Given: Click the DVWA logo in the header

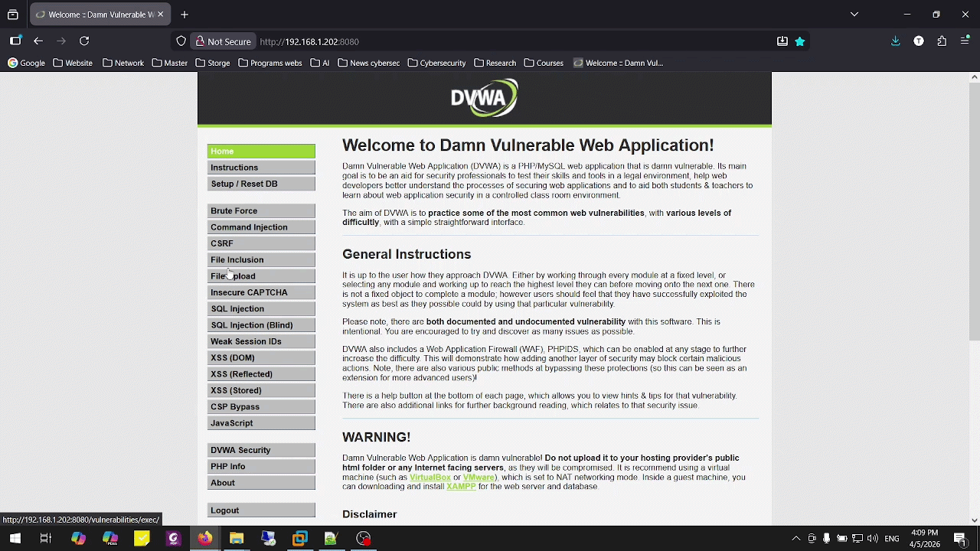Looking at the screenshot, I should [484, 98].
